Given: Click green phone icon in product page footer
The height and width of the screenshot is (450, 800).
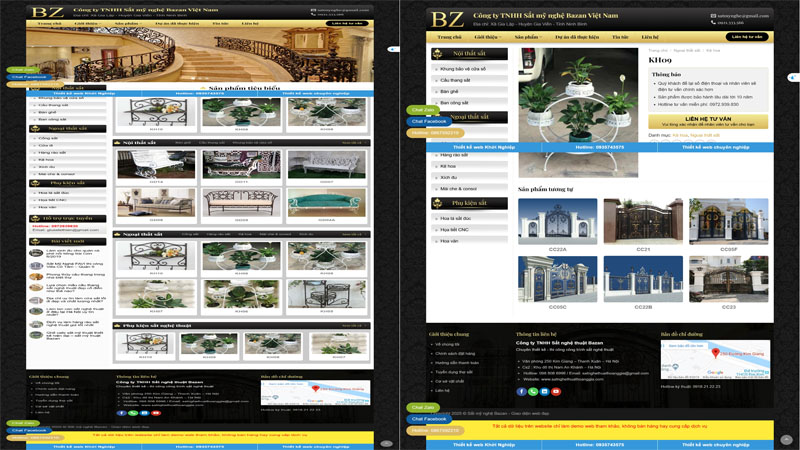Looking at the screenshot, I should [533, 391].
